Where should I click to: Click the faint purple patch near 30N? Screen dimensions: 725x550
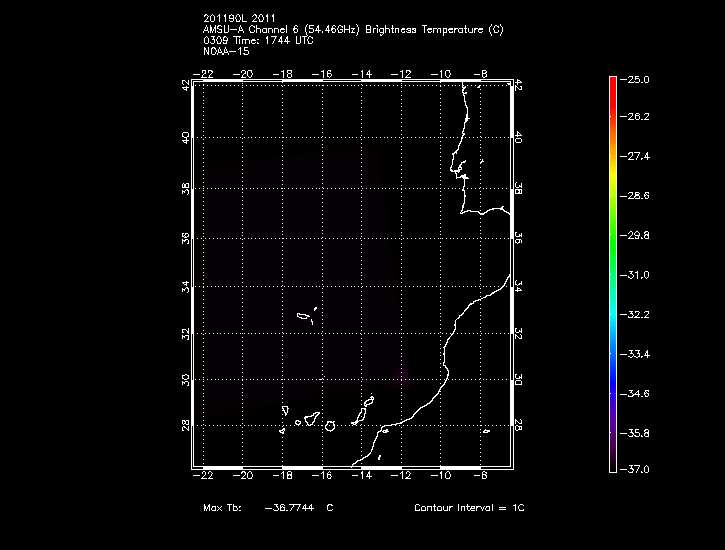[402, 376]
